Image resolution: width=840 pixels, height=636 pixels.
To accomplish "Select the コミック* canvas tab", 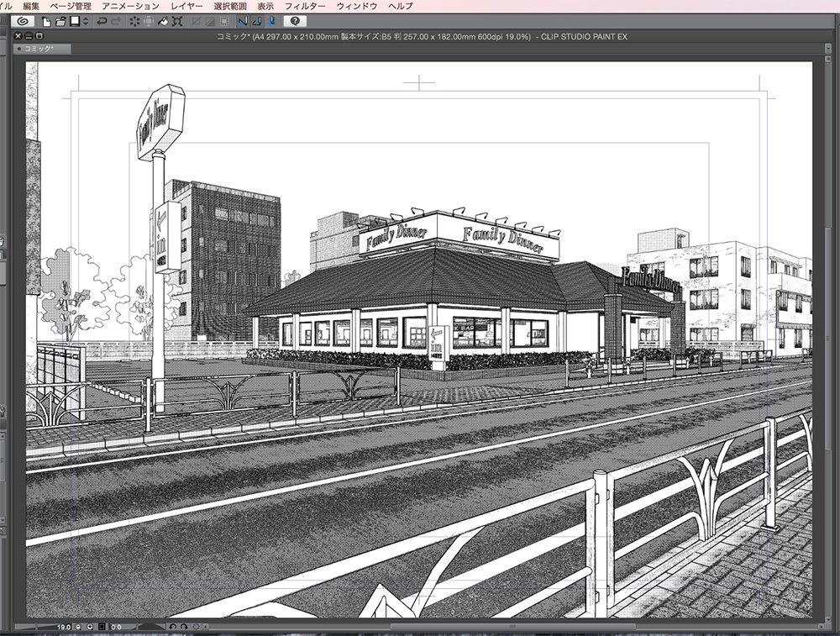I will click(41, 49).
